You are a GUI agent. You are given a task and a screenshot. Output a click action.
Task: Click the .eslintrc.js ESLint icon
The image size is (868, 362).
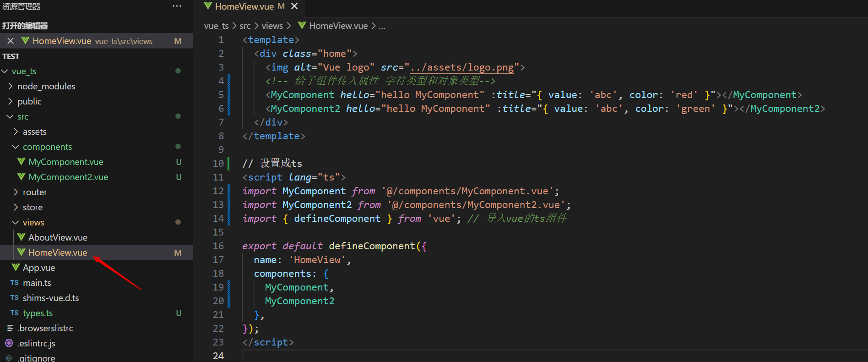(9, 343)
